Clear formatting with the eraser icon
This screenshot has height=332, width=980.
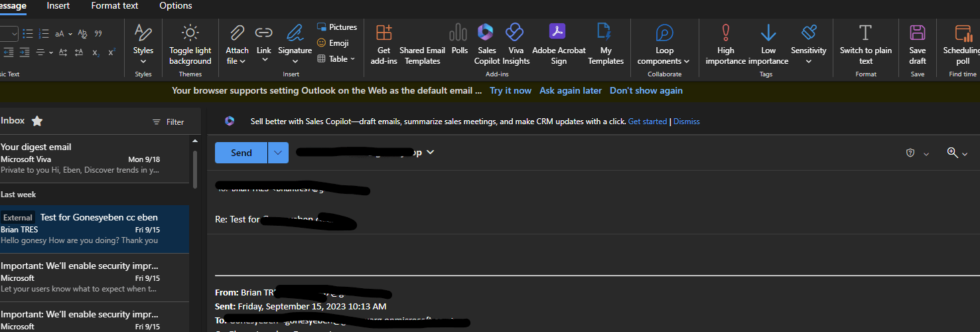point(82,33)
